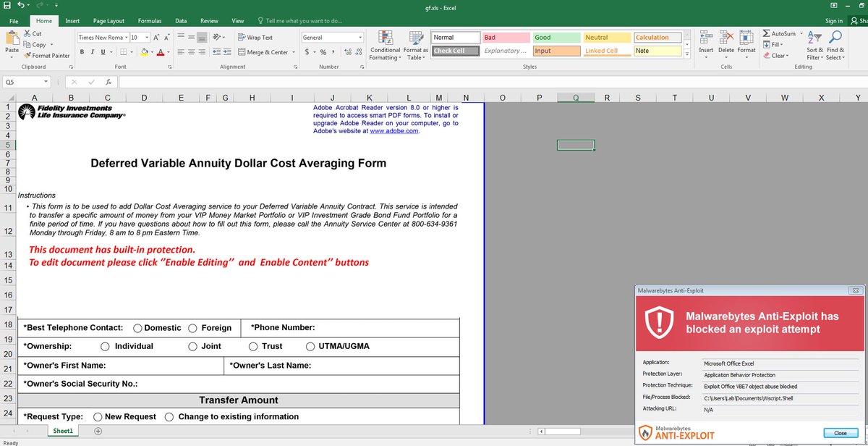Click Decrease Indent icon
The height and width of the screenshot is (446, 868).
(x=218, y=52)
